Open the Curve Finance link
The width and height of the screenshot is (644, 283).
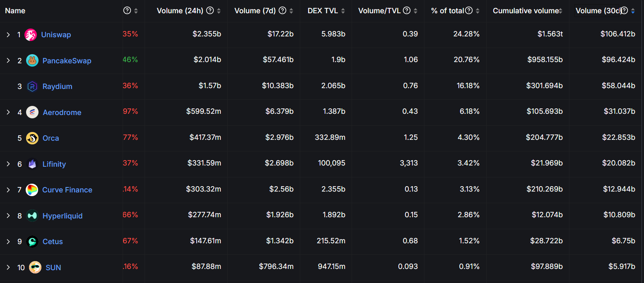click(67, 190)
